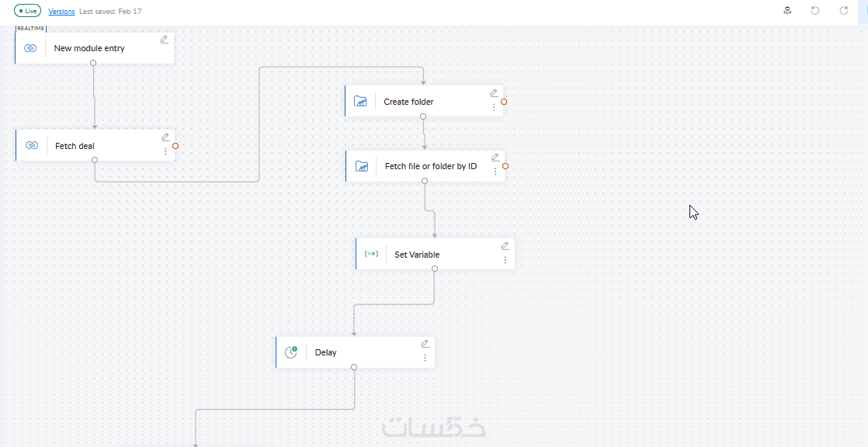This screenshot has width=868, height=447.
Task: Open more options for Delay step
Action: coord(425,358)
